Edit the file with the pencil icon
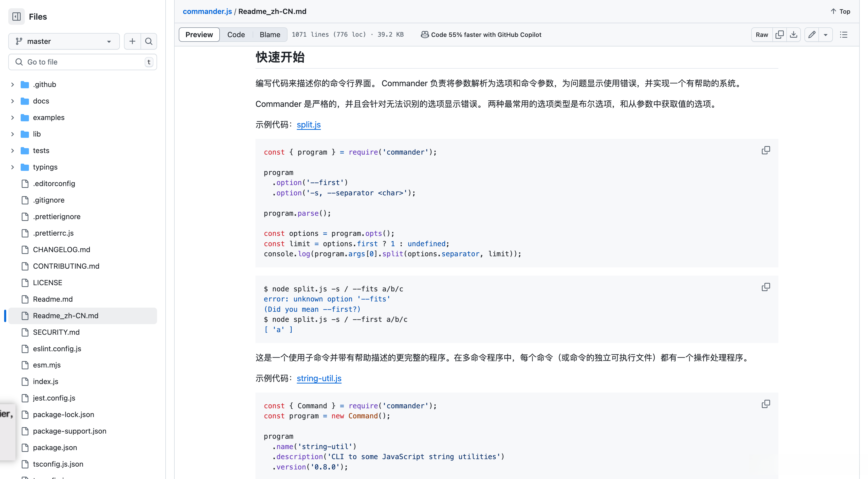The width and height of the screenshot is (868, 479). 812,34
